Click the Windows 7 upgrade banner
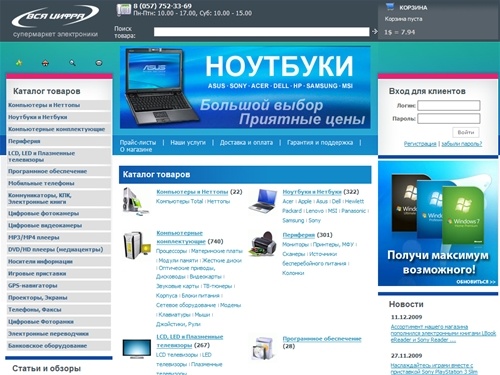 [x=438, y=223]
